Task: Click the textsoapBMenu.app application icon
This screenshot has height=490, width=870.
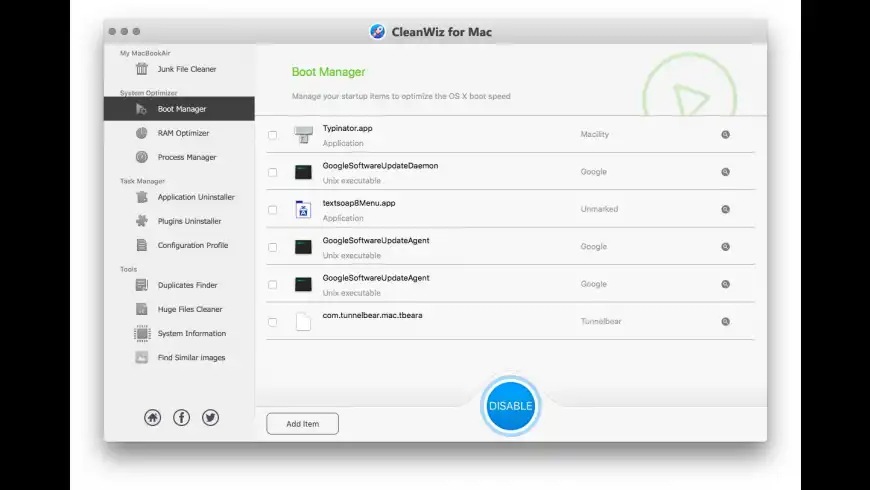Action: (x=303, y=210)
